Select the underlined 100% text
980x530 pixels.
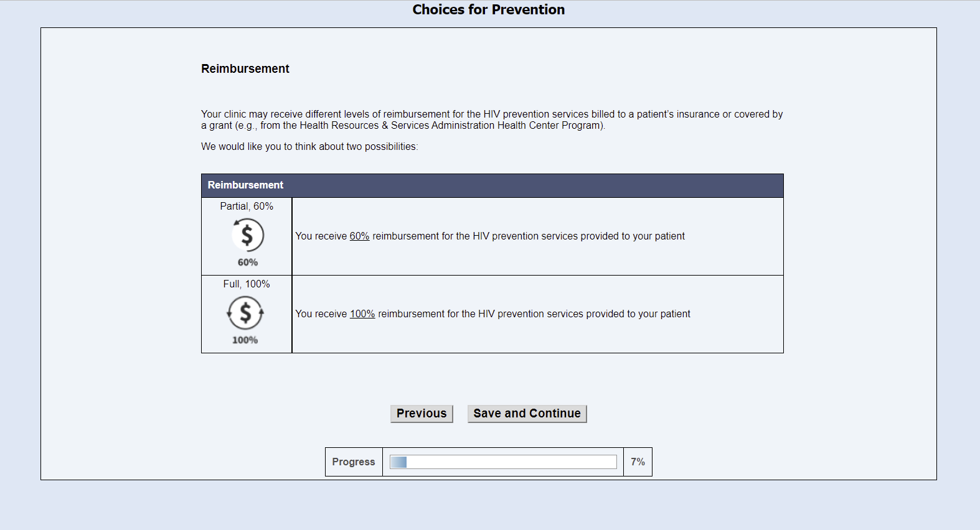[x=362, y=314]
